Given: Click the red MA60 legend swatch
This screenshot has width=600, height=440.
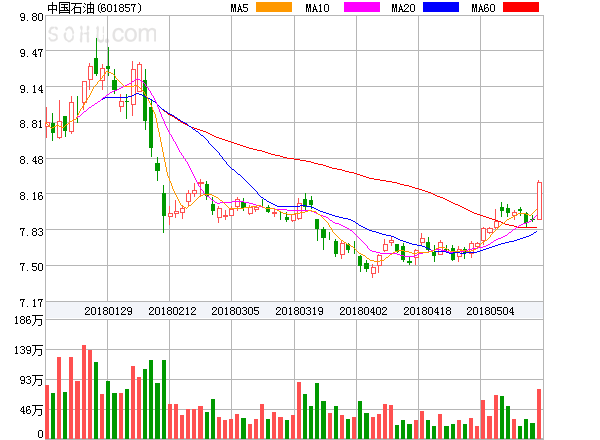Looking at the screenshot, I should tap(521, 7).
